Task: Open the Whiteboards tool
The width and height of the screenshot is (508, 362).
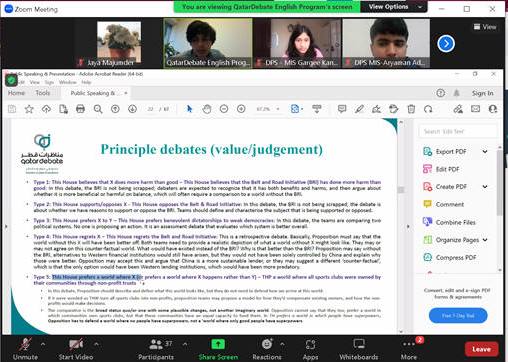Action: (359, 344)
